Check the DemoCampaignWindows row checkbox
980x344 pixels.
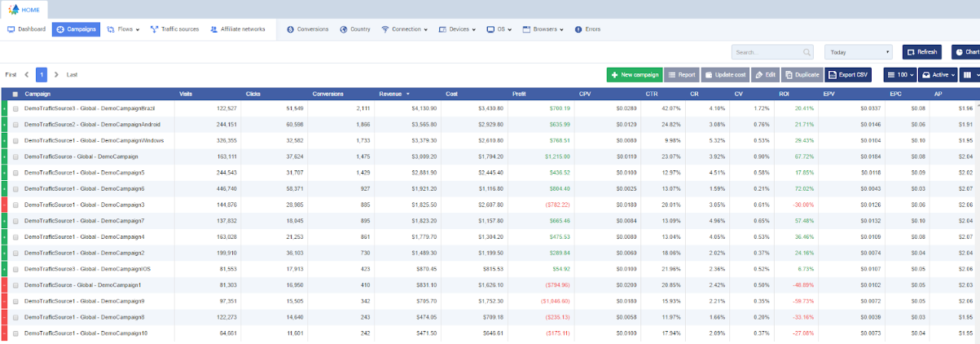(x=15, y=140)
